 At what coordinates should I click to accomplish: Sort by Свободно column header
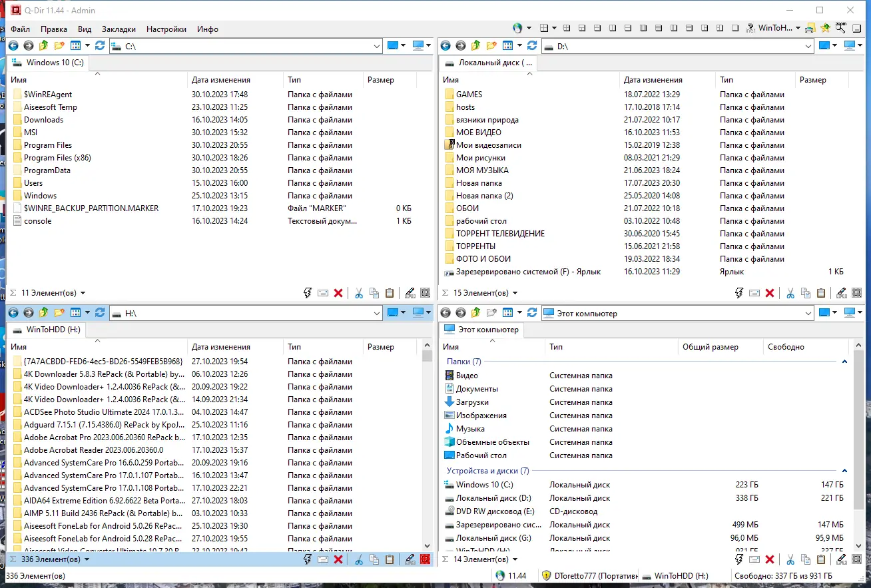(806, 347)
